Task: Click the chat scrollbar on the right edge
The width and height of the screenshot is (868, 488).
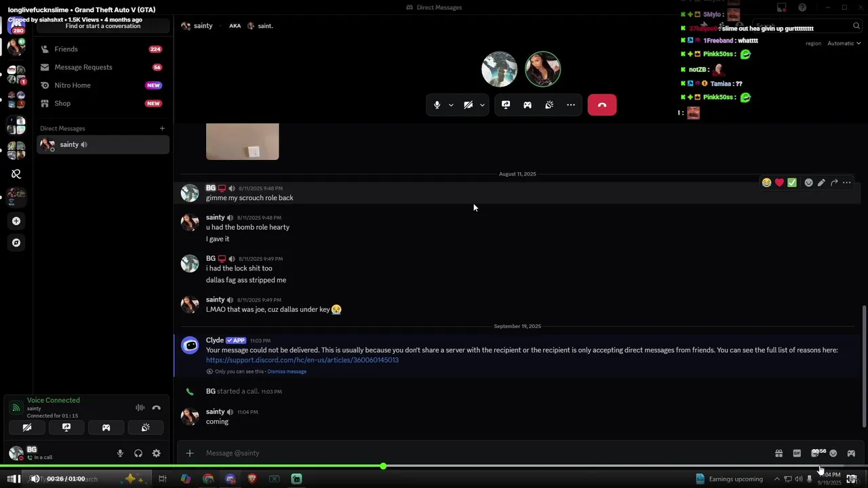Action: click(x=863, y=366)
